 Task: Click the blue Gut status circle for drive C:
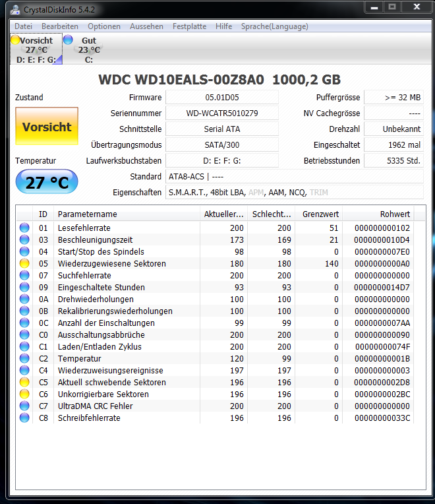click(x=68, y=40)
